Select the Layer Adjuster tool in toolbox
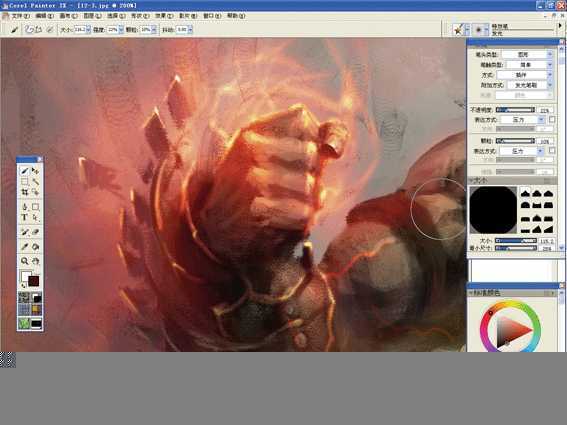 35,171
